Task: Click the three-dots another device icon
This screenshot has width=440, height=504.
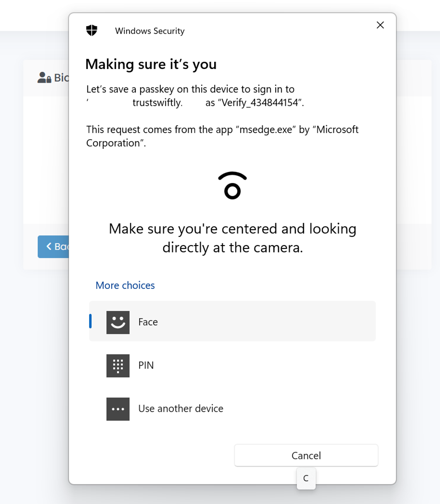Action: click(118, 409)
